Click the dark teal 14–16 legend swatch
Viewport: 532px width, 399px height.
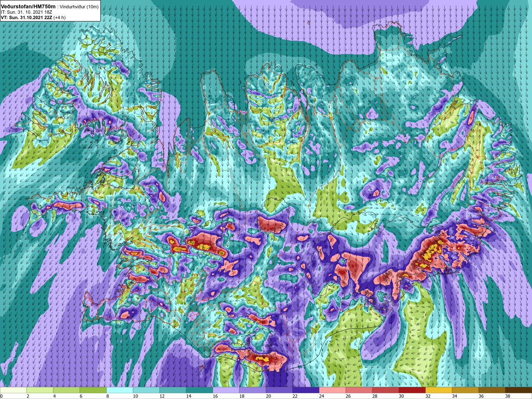tap(199, 390)
